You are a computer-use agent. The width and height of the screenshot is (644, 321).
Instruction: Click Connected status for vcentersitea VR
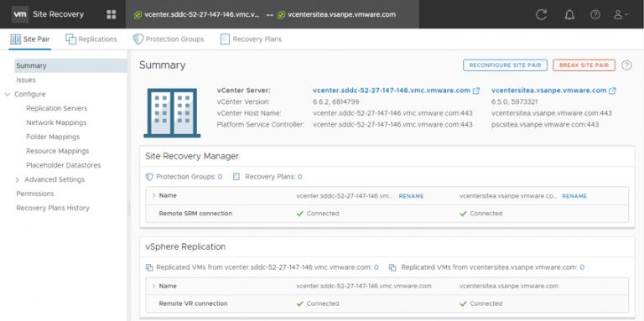[481, 303]
